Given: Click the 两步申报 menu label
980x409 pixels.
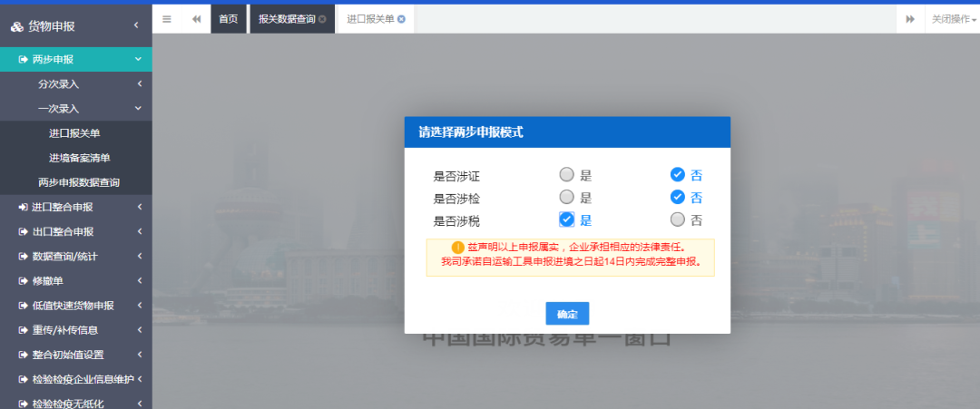Looking at the screenshot, I should 54,59.
